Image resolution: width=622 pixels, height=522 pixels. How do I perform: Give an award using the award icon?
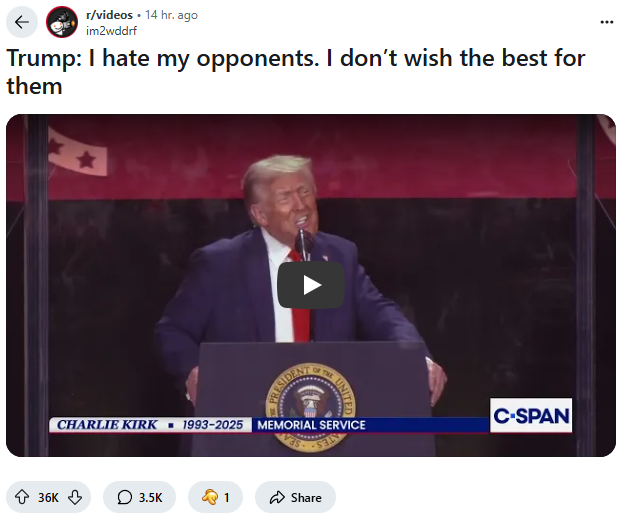(x=210, y=497)
